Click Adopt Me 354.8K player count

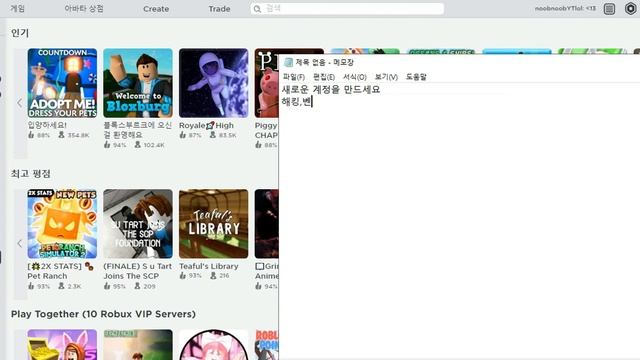(x=74, y=135)
